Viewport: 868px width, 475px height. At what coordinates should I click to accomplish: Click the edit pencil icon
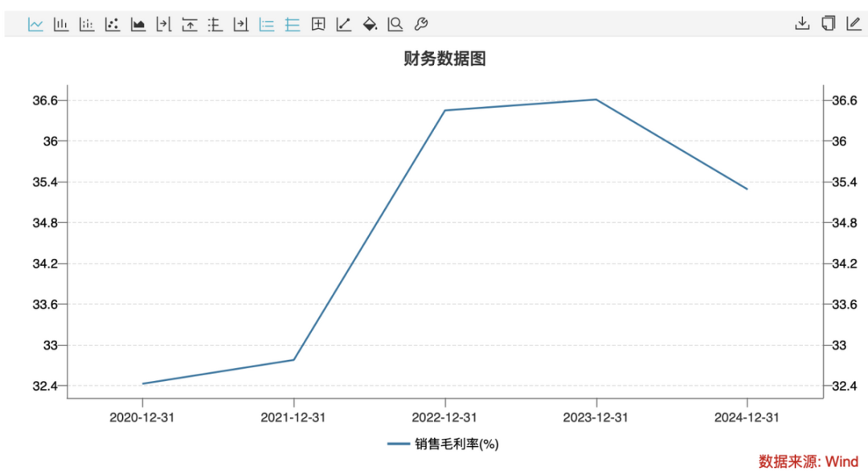854,23
